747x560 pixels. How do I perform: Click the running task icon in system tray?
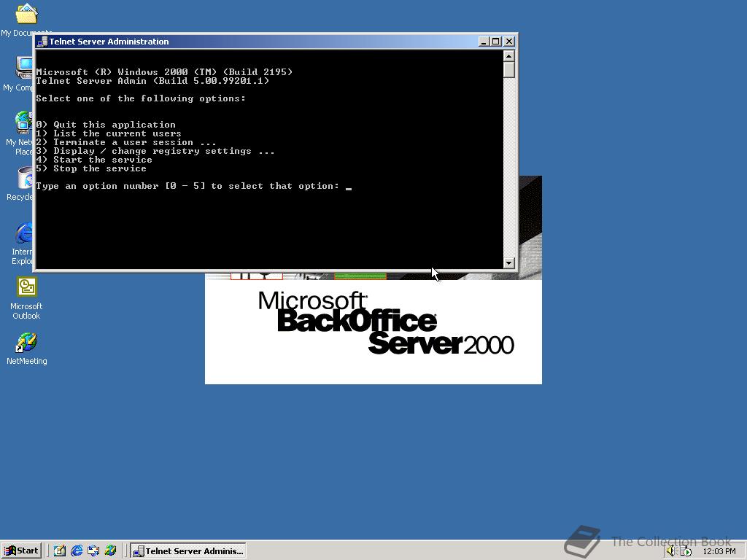pos(685,551)
